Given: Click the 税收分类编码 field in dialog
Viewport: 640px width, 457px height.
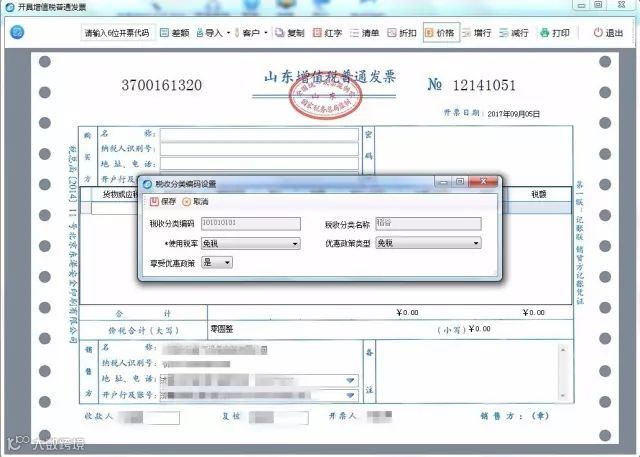Looking at the screenshot, I should [x=251, y=224].
